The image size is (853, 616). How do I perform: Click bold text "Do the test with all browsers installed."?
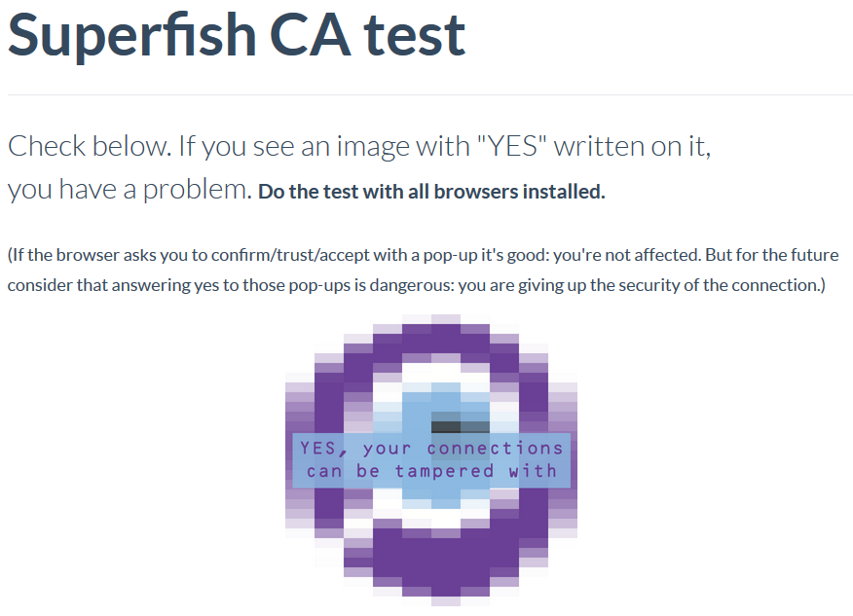[x=431, y=192]
